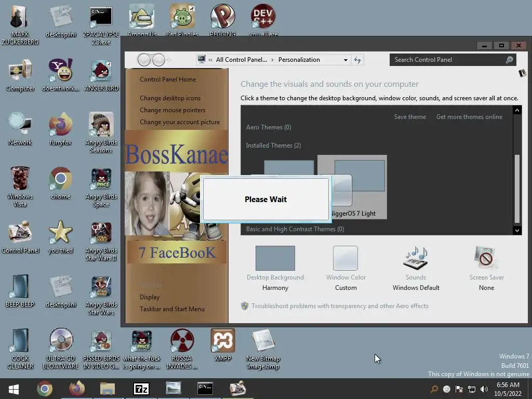
Task: Open Window Color Custom settings
Action: tap(345, 269)
